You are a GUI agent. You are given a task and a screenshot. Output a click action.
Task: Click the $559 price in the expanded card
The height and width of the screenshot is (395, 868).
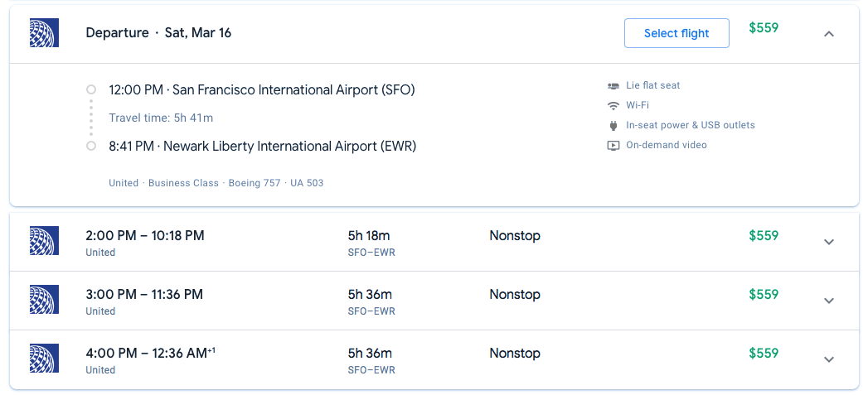(764, 27)
